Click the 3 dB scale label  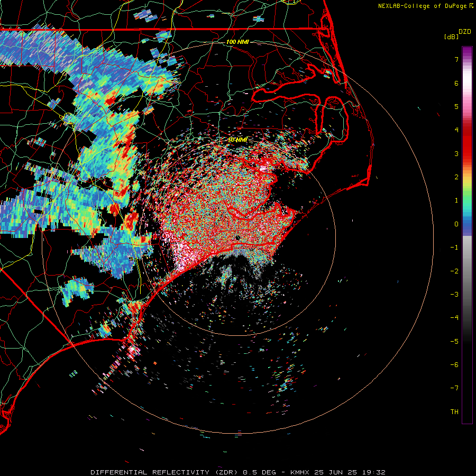[x=456, y=153]
